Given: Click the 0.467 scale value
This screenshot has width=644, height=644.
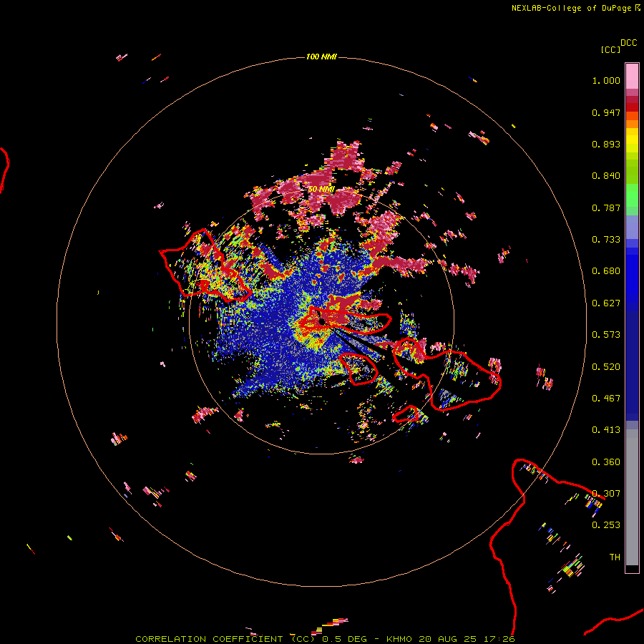Looking at the screenshot, I should (x=606, y=399).
